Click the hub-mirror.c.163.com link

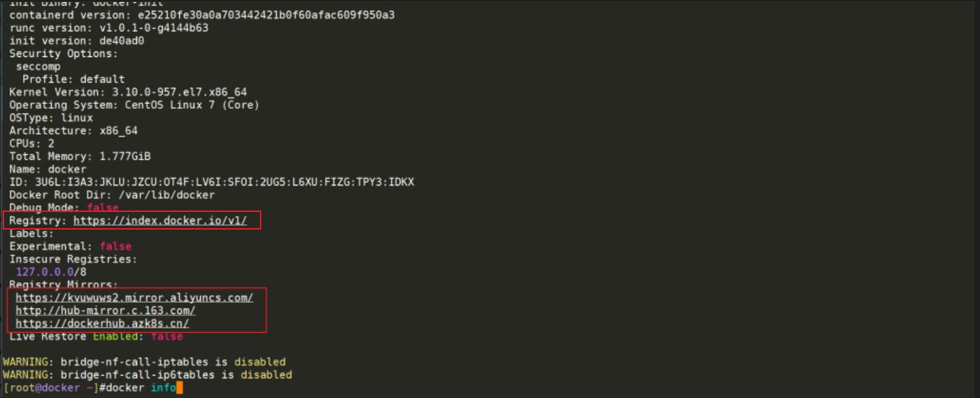click(105, 310)
